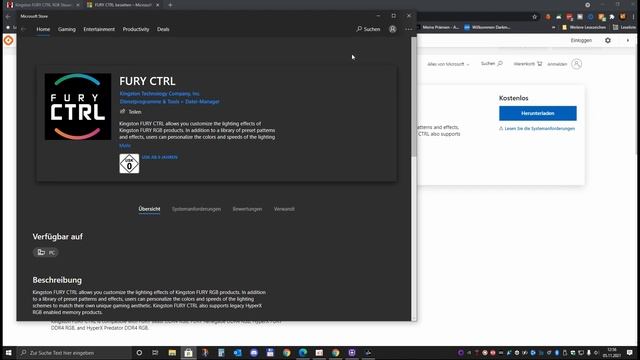Click the FURY CTRL app logo
Screen dimensions: 640x360
(x=78, y=107)
